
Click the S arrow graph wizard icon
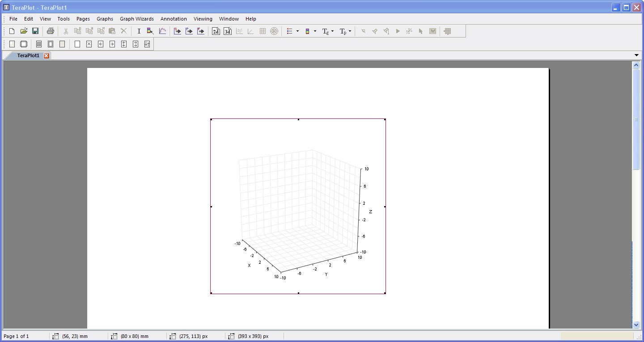click(x=178, y=31)
